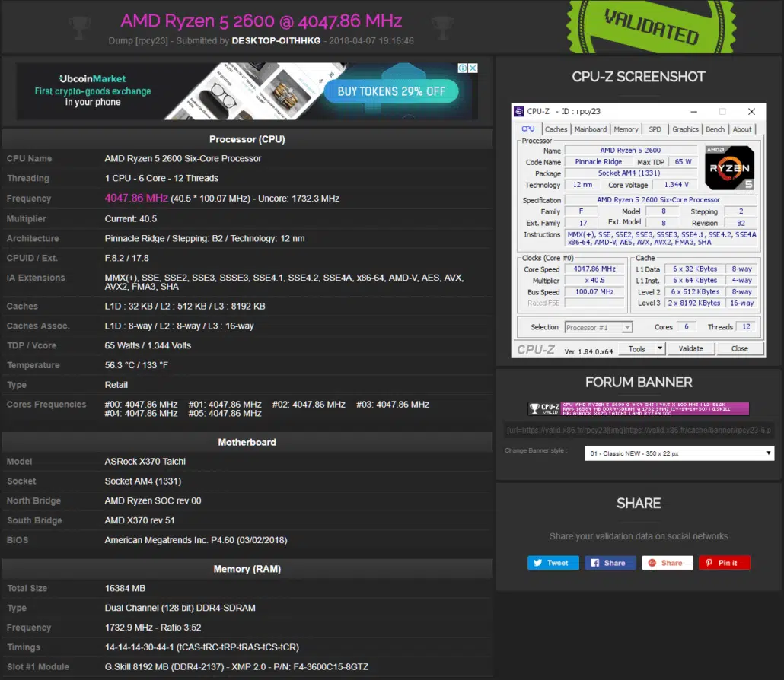Click the Core Speed 4047.86 MHz field
This screenshot has height=680, width=784.
pos(594,269)
